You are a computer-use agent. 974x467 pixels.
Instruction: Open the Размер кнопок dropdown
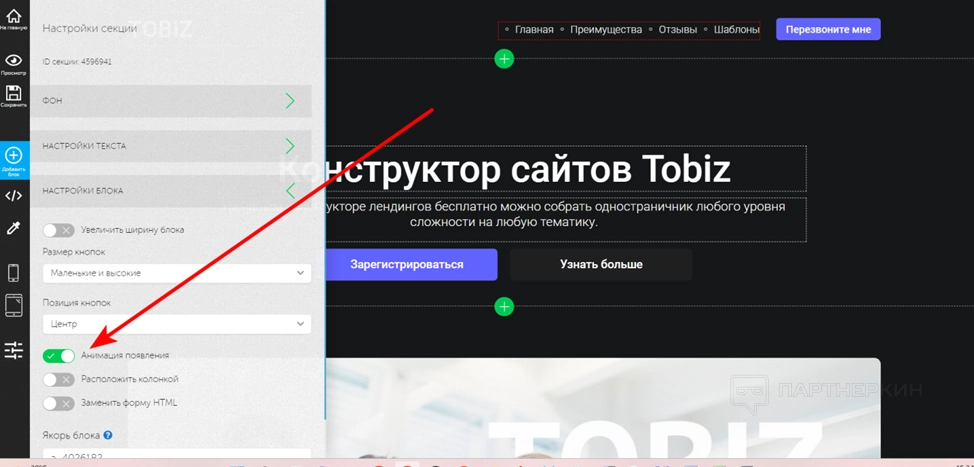click(177, 273)
